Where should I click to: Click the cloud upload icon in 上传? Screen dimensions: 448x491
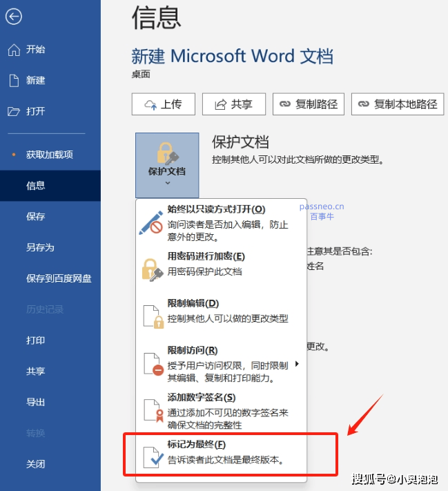[150, 104]
